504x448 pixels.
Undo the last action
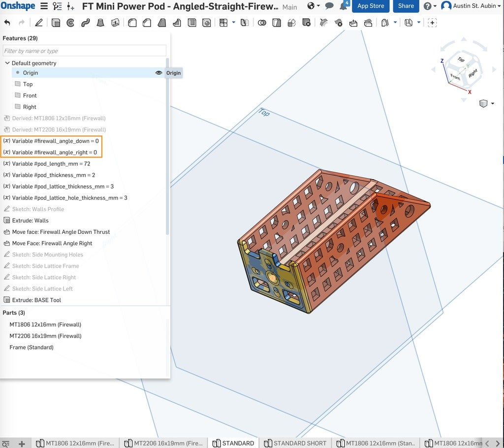point(7,23)
